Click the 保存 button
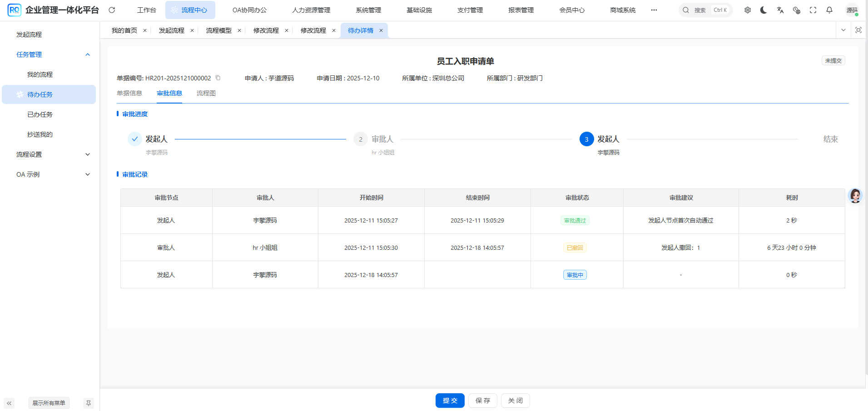 [482, 401]
